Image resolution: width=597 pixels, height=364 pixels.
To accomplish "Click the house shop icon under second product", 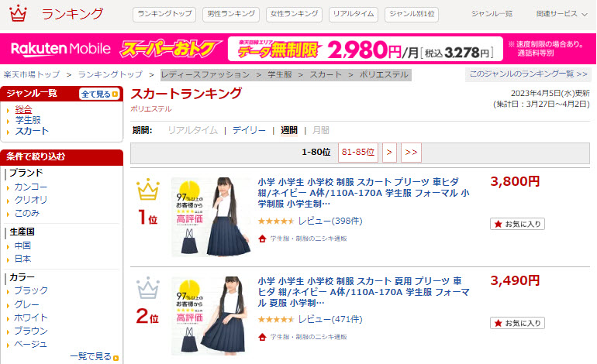I will (x=262, y=337).
